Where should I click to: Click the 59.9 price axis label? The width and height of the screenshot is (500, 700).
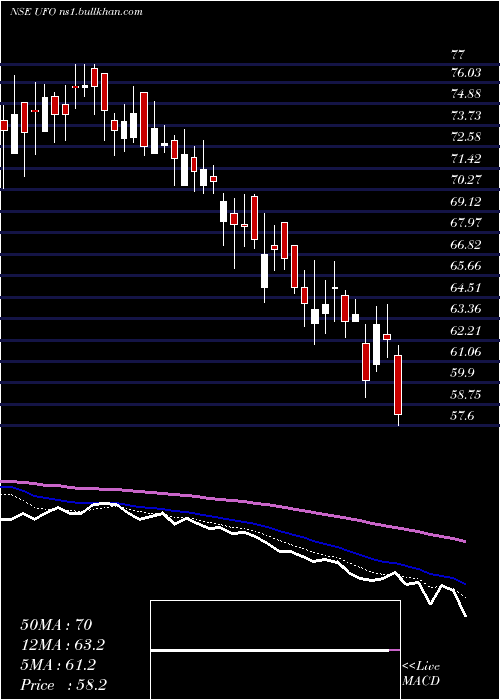click(462, 373)
